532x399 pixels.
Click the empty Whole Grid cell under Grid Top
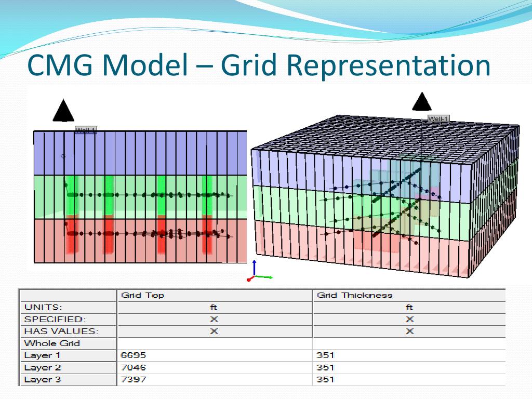(x=215, y=343)
